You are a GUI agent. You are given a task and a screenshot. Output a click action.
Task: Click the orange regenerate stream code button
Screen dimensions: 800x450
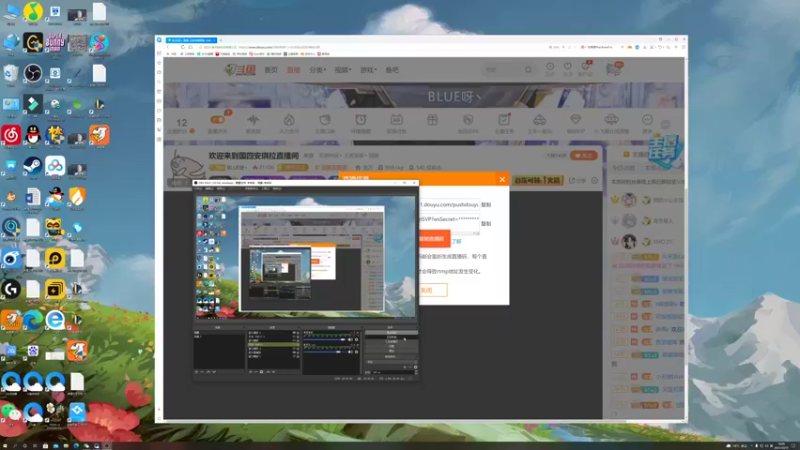434,239
